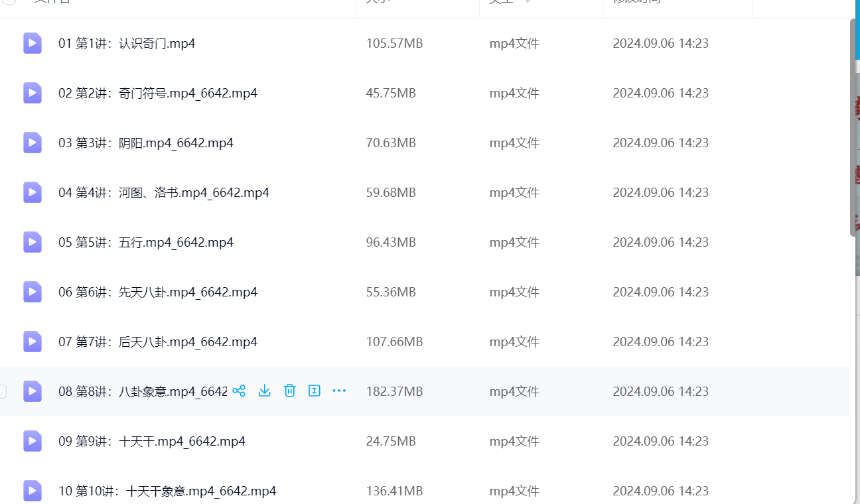Click the video icon of 01 第1讲 认识奇门
860x504 pixels.
33,44
